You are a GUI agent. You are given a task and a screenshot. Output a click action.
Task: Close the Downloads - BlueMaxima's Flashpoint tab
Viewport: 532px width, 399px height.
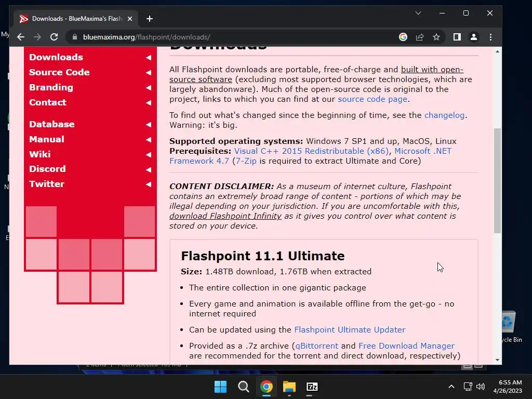[x=129, y=19]
